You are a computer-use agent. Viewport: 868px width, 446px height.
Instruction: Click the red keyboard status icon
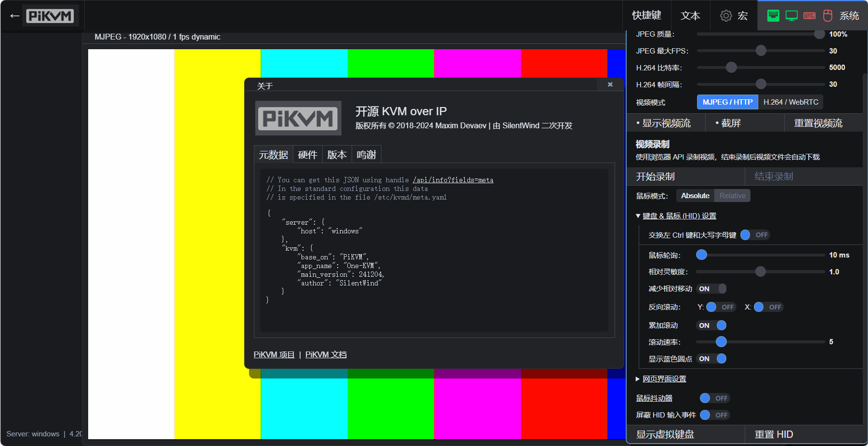tap(810, 16)
